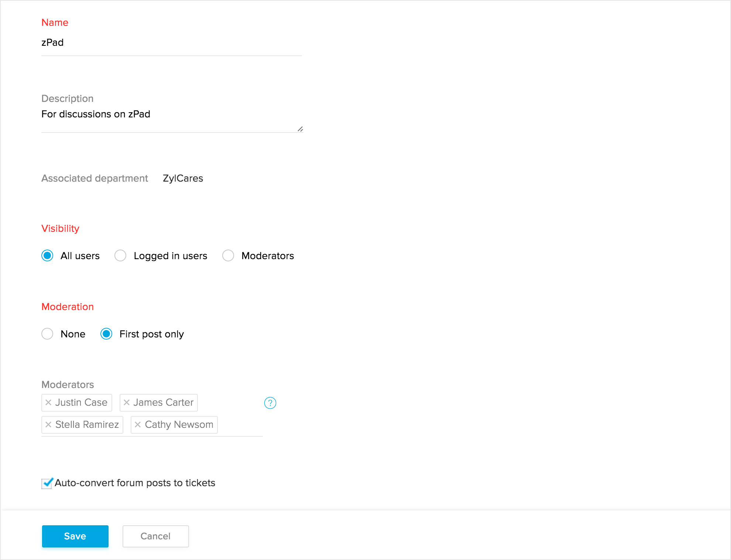This screenshot has width=731, height=560.
Task: Select Logged in users visibility radio
Action: pos(120,255)
